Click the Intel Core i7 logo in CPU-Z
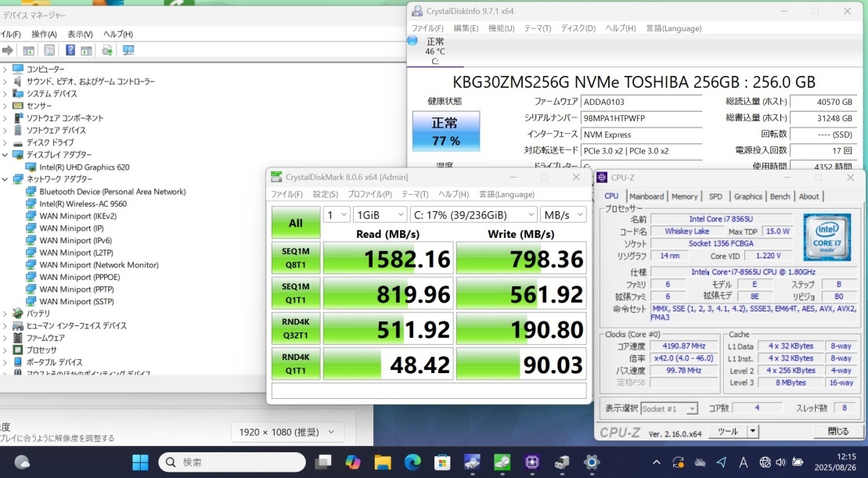This screenshot has height=478, width=868. coord(827,235)
